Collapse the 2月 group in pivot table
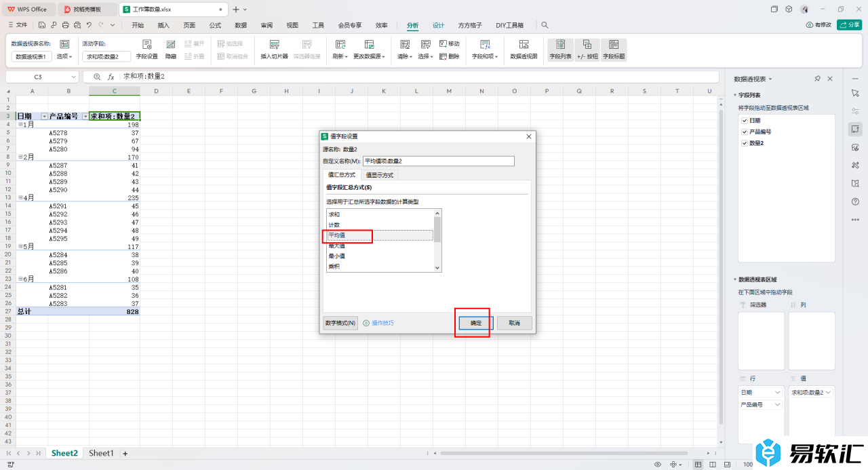This screenshot has width=868, height=470. coord(20,157)
